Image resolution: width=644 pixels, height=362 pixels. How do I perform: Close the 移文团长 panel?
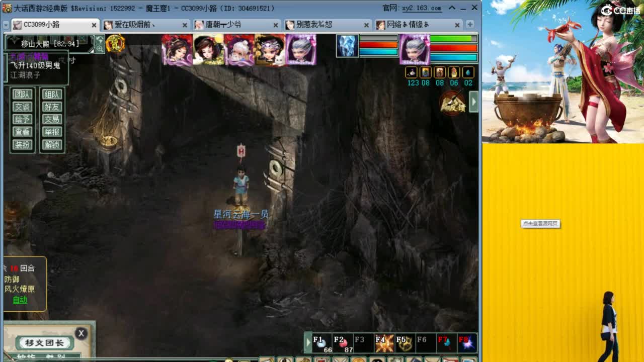(x=81, y=333)
